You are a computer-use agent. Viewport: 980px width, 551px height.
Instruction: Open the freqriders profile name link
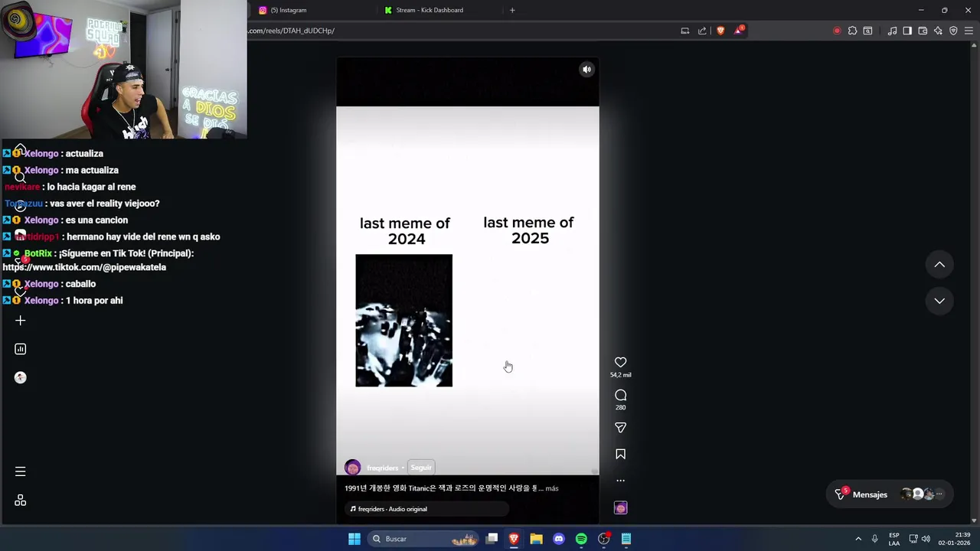(382, 468)
